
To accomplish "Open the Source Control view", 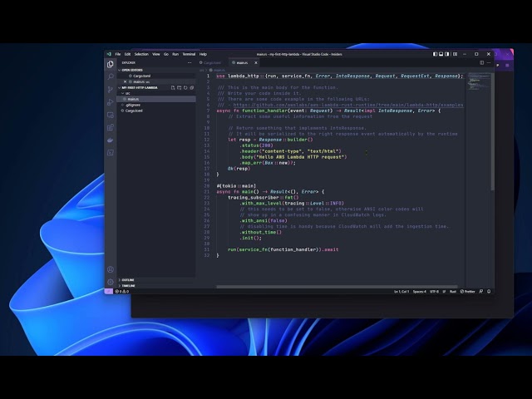I will coord(111,90).
